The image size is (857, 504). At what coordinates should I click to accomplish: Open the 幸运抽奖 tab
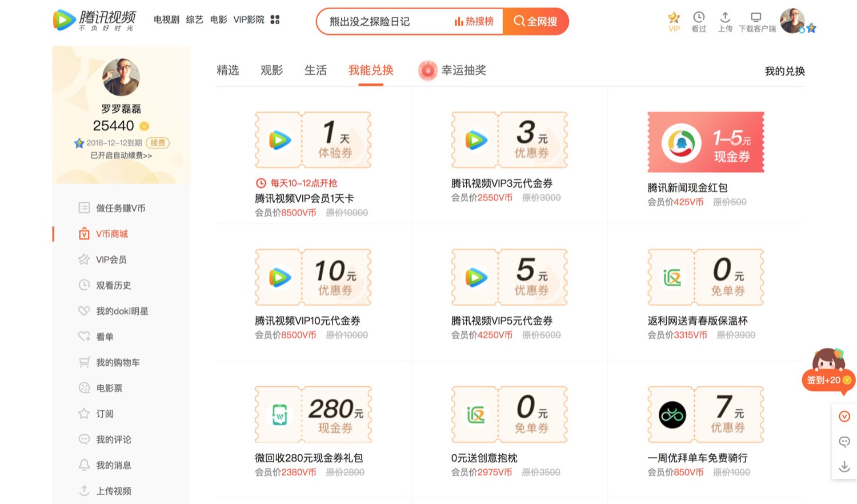(463, 70)
